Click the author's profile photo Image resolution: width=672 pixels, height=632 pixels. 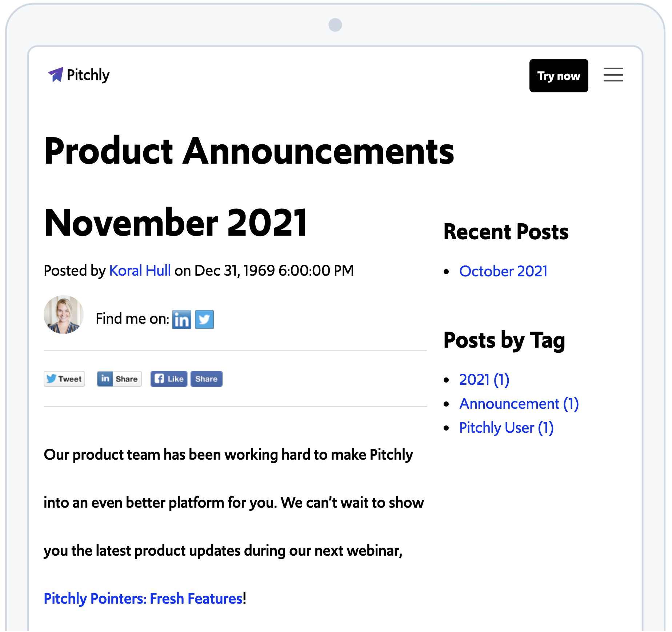click(64, 315)
